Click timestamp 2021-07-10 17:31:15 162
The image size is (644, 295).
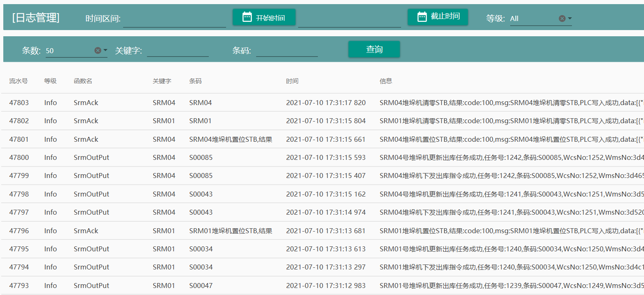(326, 194)
